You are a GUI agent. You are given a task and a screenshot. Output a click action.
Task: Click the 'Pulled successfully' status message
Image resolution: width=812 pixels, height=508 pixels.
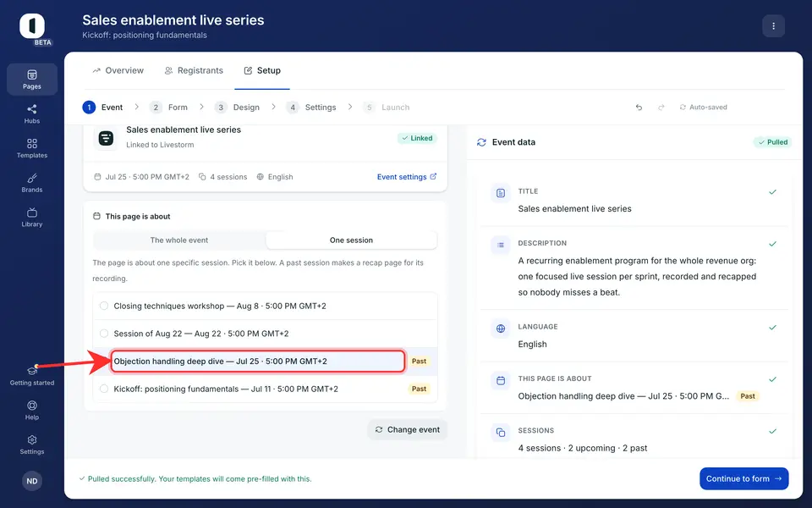(195, 479)
